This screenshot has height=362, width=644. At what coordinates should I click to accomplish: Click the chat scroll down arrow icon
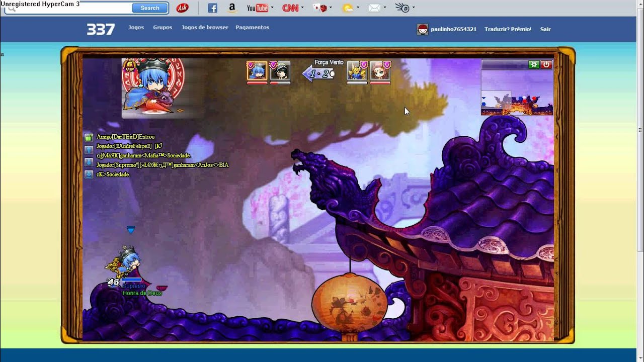[x=89, y=162]
